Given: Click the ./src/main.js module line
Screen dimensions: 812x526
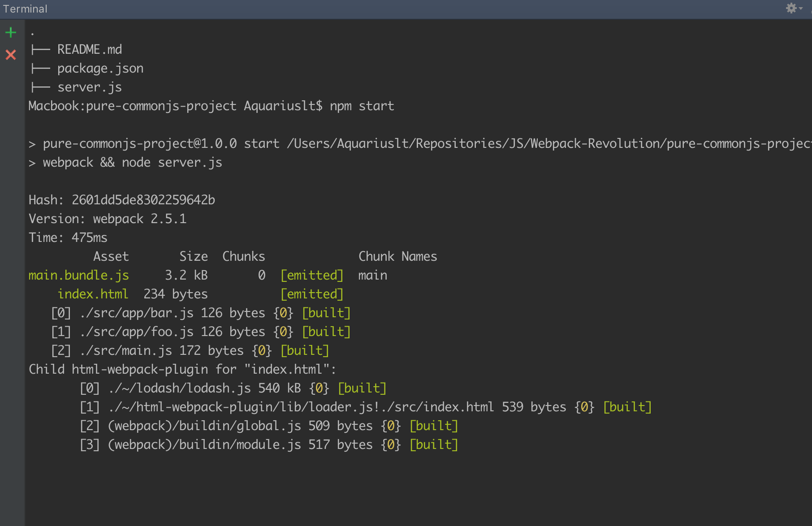Looking at the screenshot, I should point(190,350).
